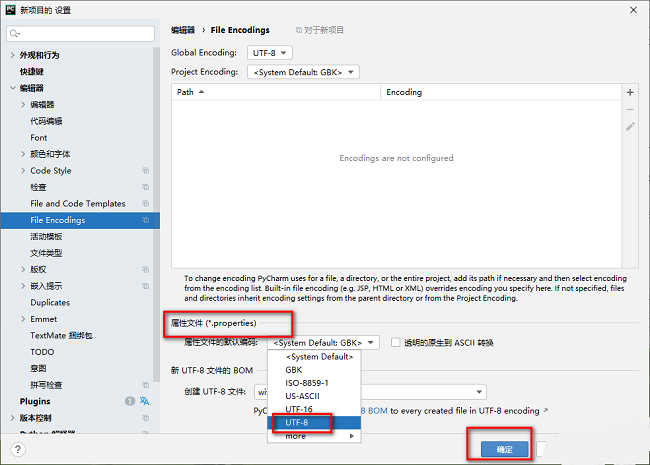Image resolution: width=650 pixels, height=465 pixels.
Task: Expand the 颜色和字体 node
Action: [23, 154]
